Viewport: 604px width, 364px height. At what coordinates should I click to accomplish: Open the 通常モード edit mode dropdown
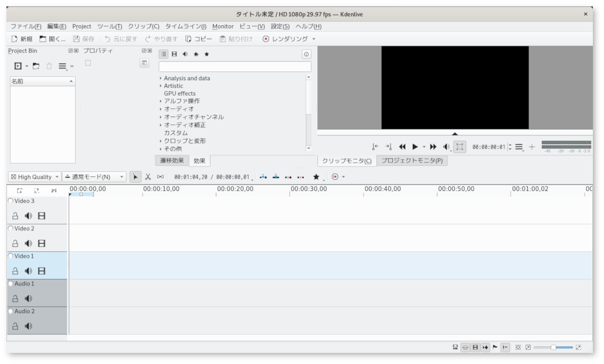94,176
